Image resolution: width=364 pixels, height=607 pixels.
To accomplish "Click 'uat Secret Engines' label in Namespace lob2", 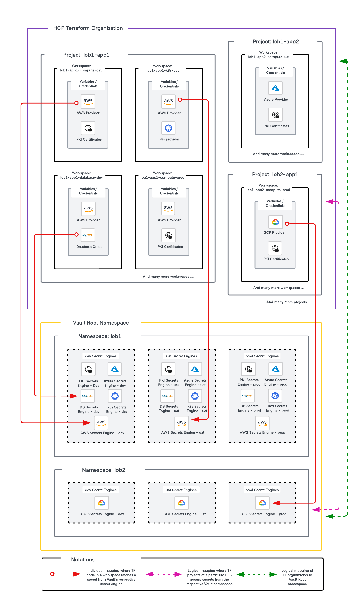I will click(x=181, y=490).
